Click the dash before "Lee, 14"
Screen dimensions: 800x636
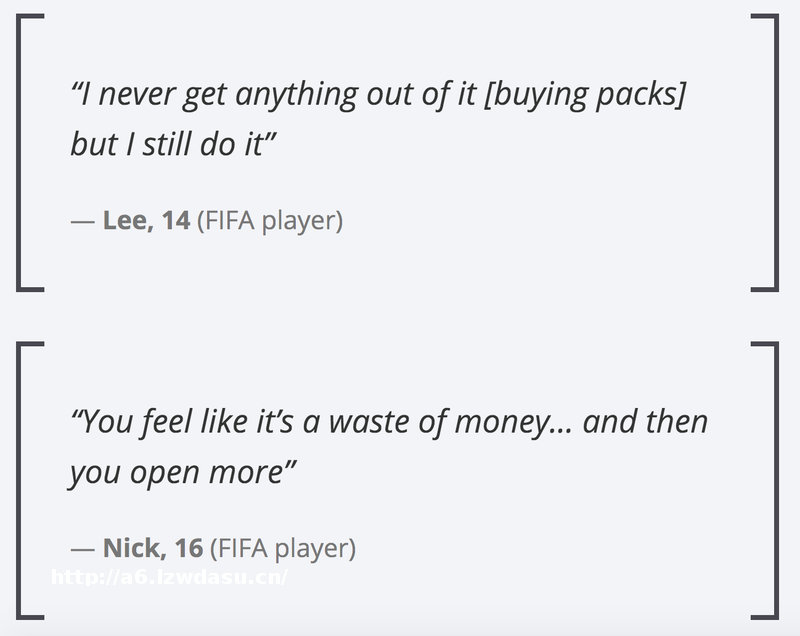click(x=81, y=220)
